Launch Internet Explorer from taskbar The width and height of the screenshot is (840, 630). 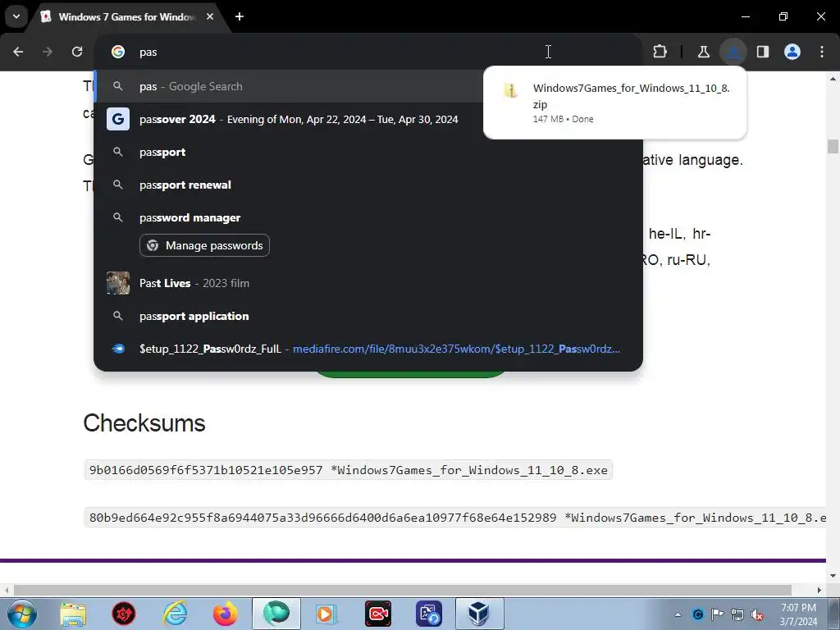pyautogui.click(x=176, y=614)
